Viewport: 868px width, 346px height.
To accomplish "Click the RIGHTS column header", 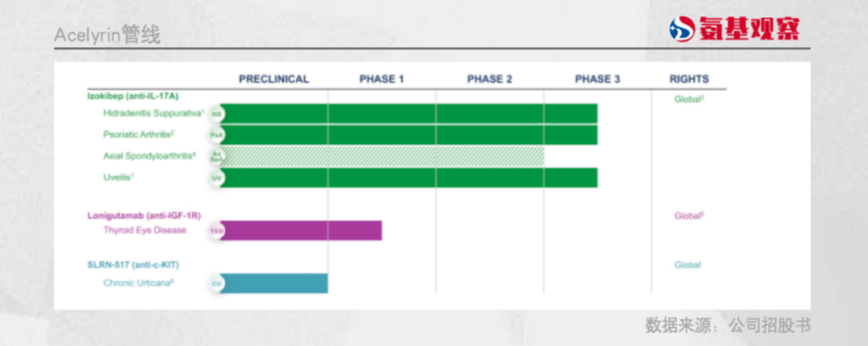I will coord(689,79).
